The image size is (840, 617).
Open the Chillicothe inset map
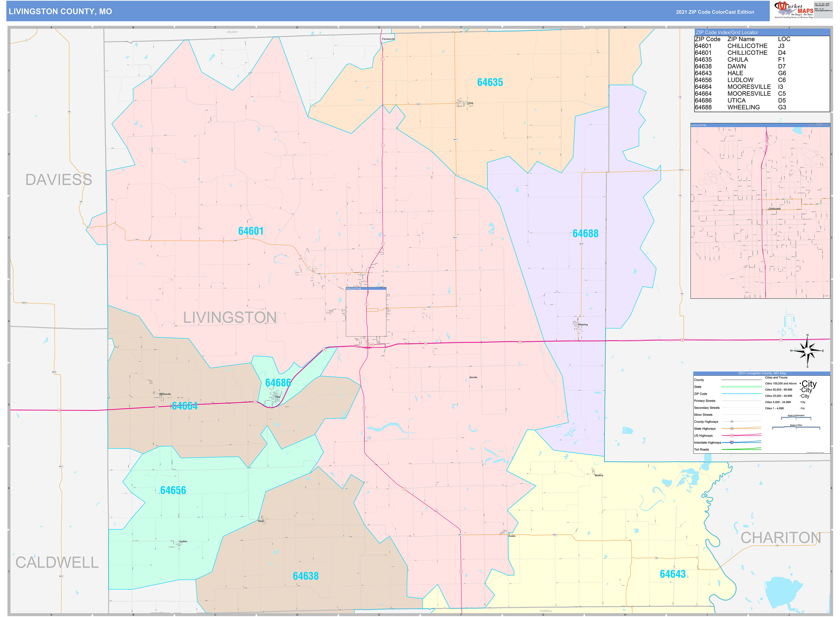[760, 211]
